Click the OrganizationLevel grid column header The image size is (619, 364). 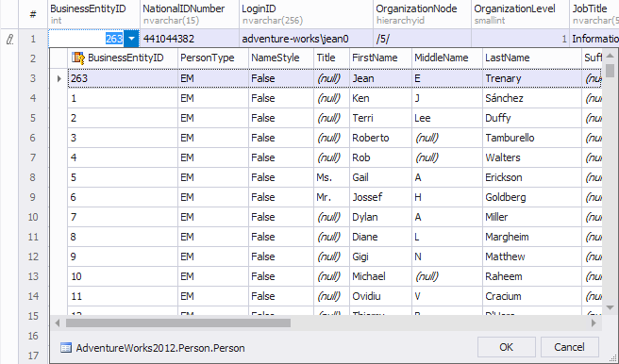coord(521,14)
